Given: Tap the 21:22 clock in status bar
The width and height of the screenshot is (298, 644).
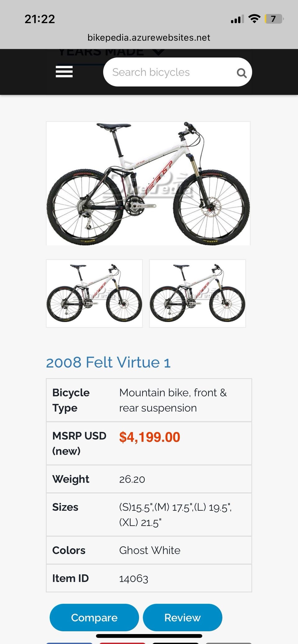Looking at the screenshot, I should 40,19.
